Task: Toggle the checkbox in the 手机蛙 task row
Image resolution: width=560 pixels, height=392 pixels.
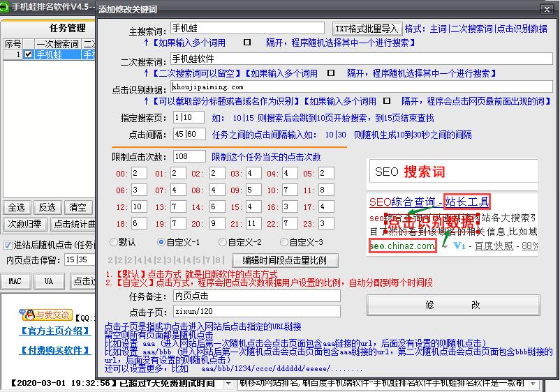Action: click(28, 54)
